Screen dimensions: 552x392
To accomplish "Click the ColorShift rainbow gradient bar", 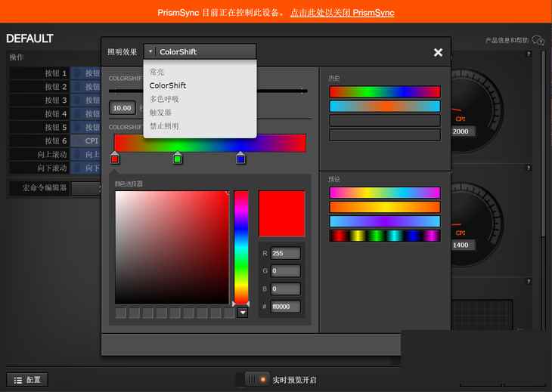I will (x=210, y=143).
